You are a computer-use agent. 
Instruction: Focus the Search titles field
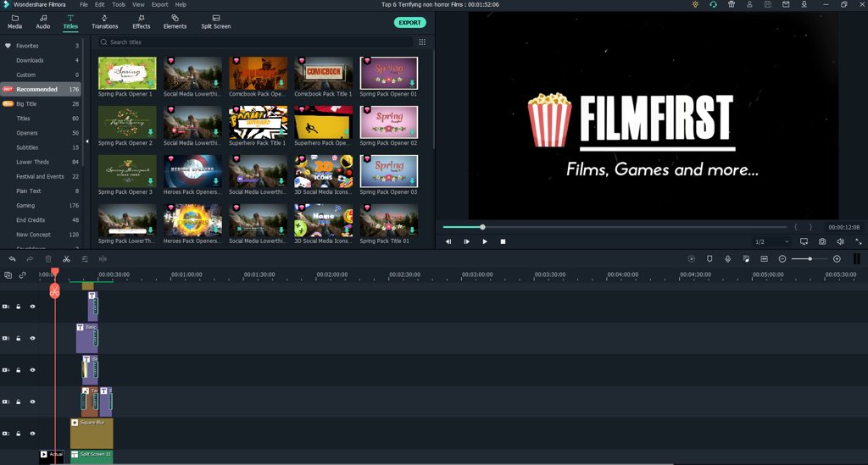(x=254, y=42)
